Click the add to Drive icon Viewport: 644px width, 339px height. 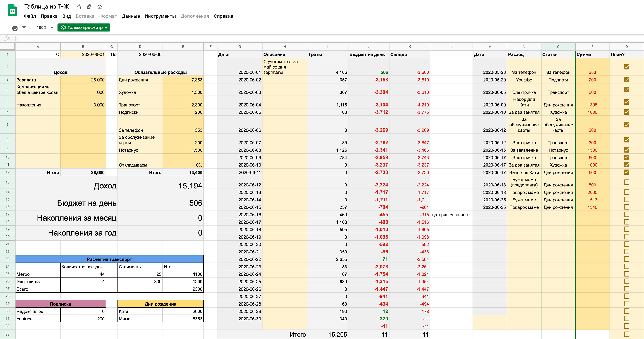tap(89, 7)
